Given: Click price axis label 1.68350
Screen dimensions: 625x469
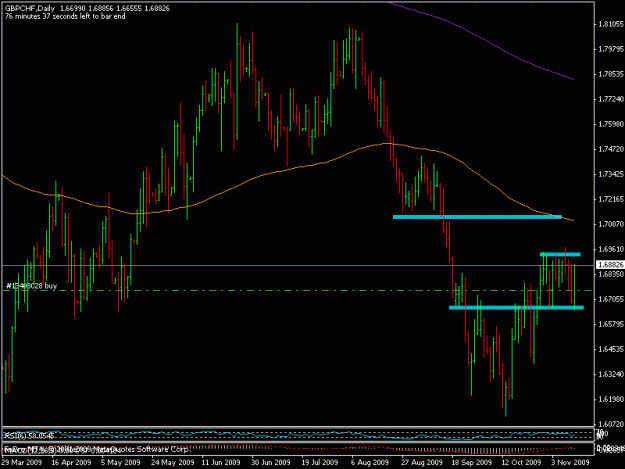Looking at the screenshot, I should pos(610,274).
